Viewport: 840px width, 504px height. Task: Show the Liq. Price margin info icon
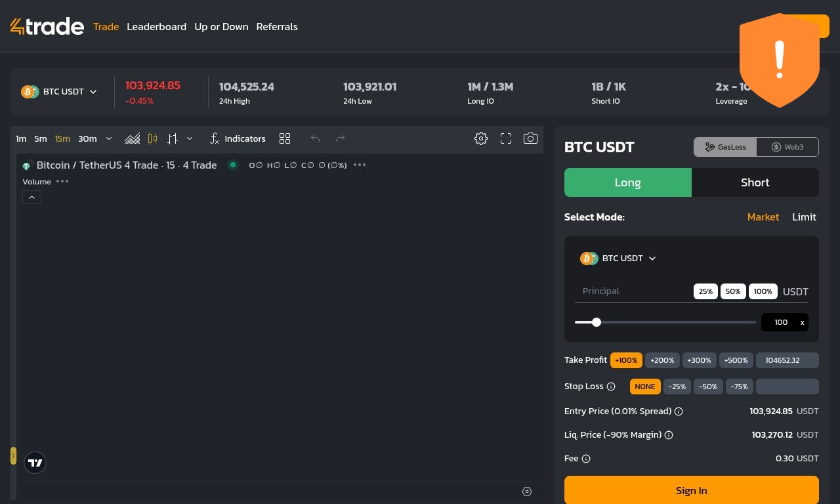pos(669,435)
